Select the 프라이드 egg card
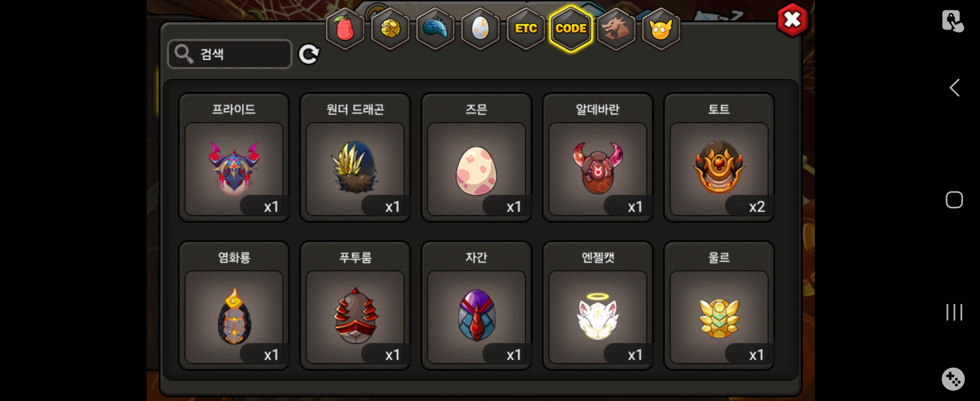This screenshot has height=401, width=980. tap(234, 157)
